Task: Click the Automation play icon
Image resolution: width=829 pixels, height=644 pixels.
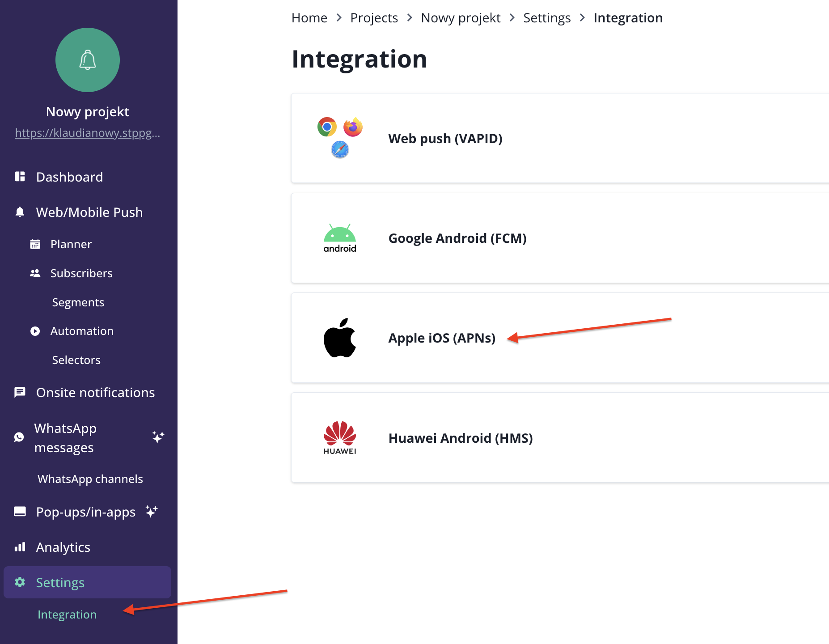Action: 35,331
